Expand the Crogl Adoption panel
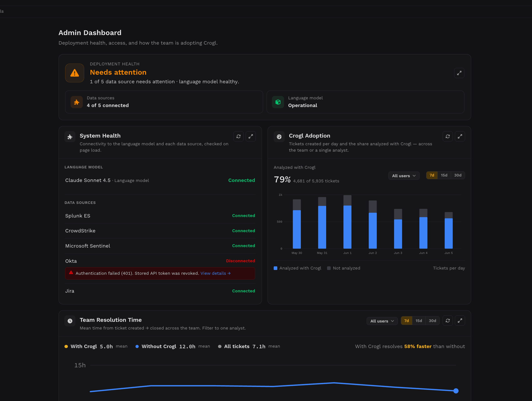Viewport: 532px width, 401px height. pyautogui.click(x=460, y=136)
